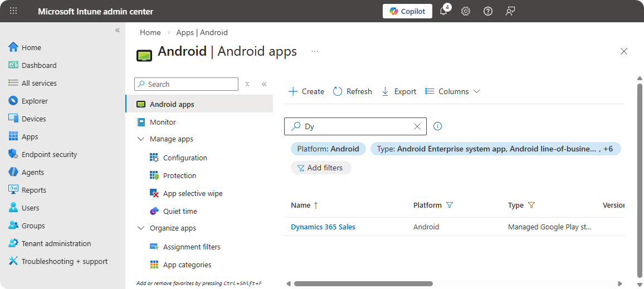644x289 pixels.
Task: Click the Add filters button
Action: [x=321, y=168]
